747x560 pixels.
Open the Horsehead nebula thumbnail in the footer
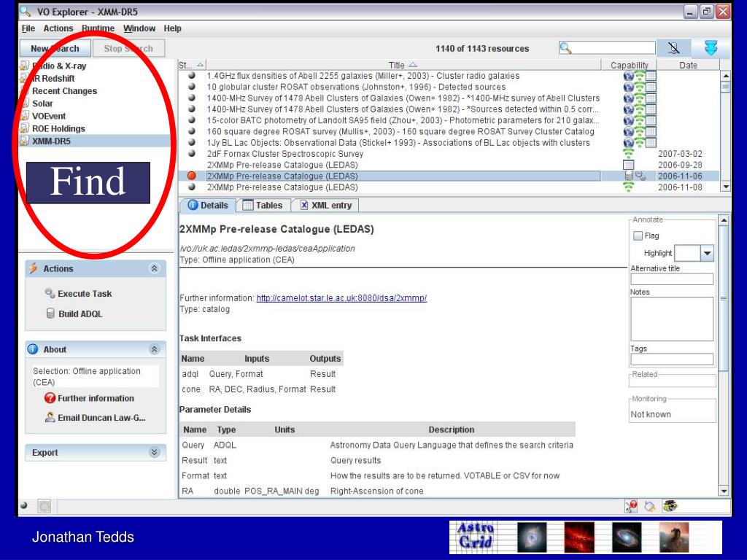(x=674, y=537)
